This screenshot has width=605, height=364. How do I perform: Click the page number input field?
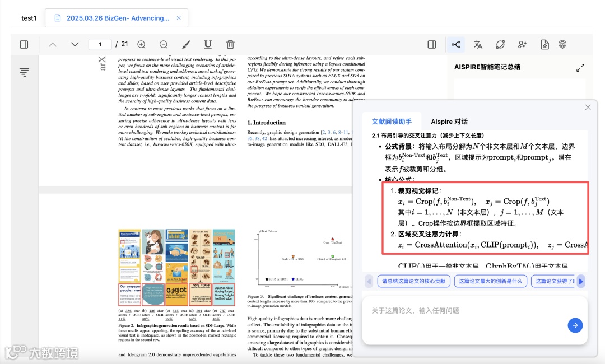pos(100,45)
